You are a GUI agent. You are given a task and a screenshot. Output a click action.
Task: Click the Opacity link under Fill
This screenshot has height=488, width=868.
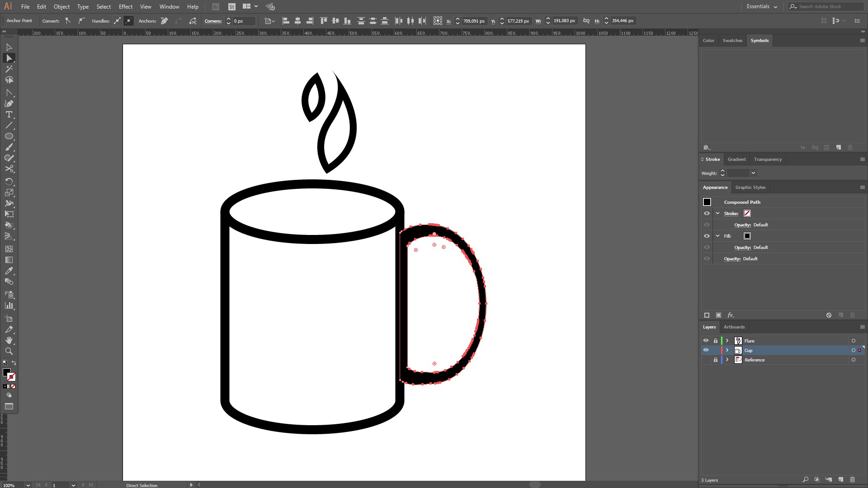742,248
